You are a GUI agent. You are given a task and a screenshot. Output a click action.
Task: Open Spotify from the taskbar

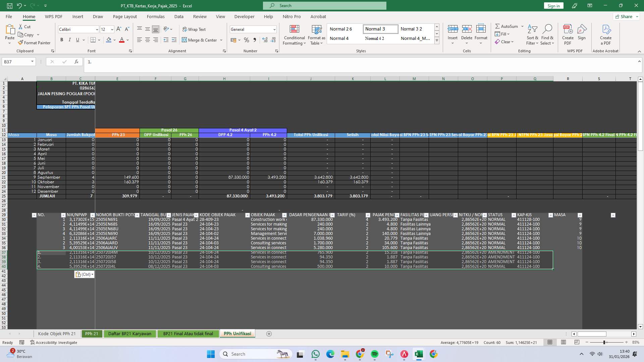click(x=375, y=354)
